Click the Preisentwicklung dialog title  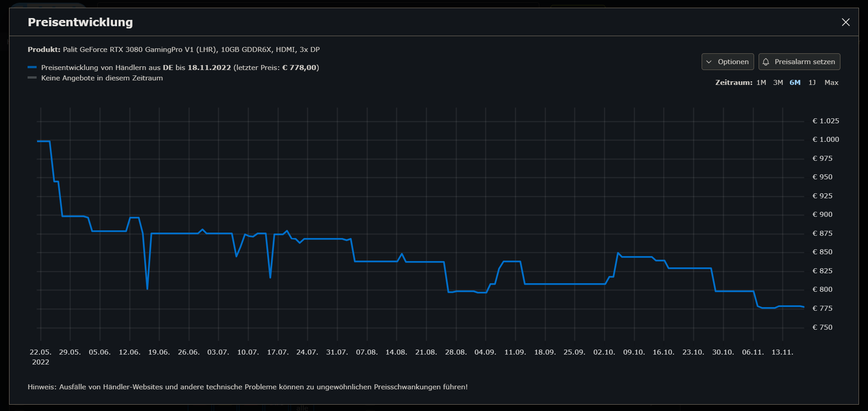[80, 22]
